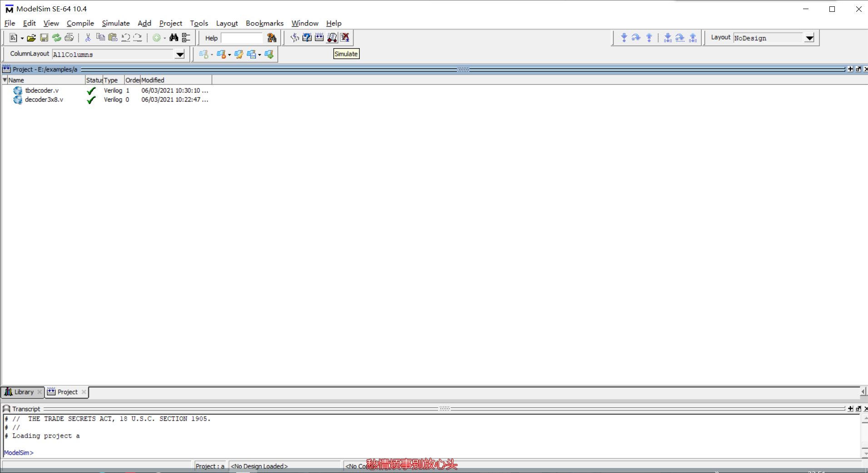868x473 pixels.
Task: Click Step Over Current instance icon
Action: (x=680, y=38)
